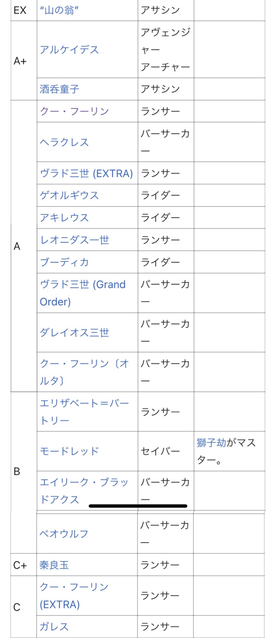Open the エリザベート=バートリー link
This screenshot has width=272, height=644.
tap(84, 412)
